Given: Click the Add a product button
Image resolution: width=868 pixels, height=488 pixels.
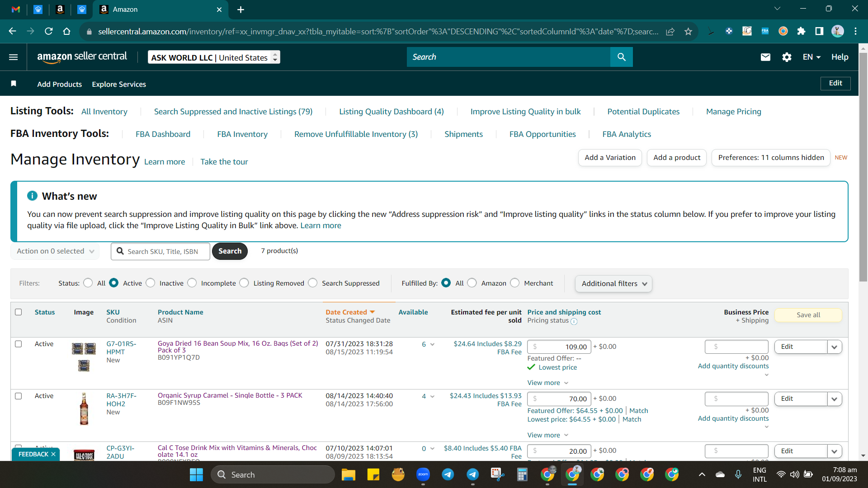Looking at the screenshot, I should pos(677,158).
